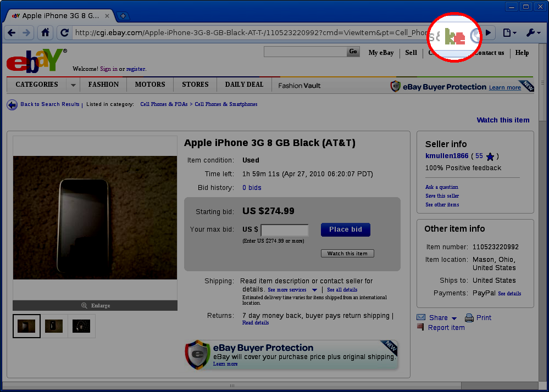Select the third thumbnail image
Screen dimensions: 549x392
click(81, 326)
